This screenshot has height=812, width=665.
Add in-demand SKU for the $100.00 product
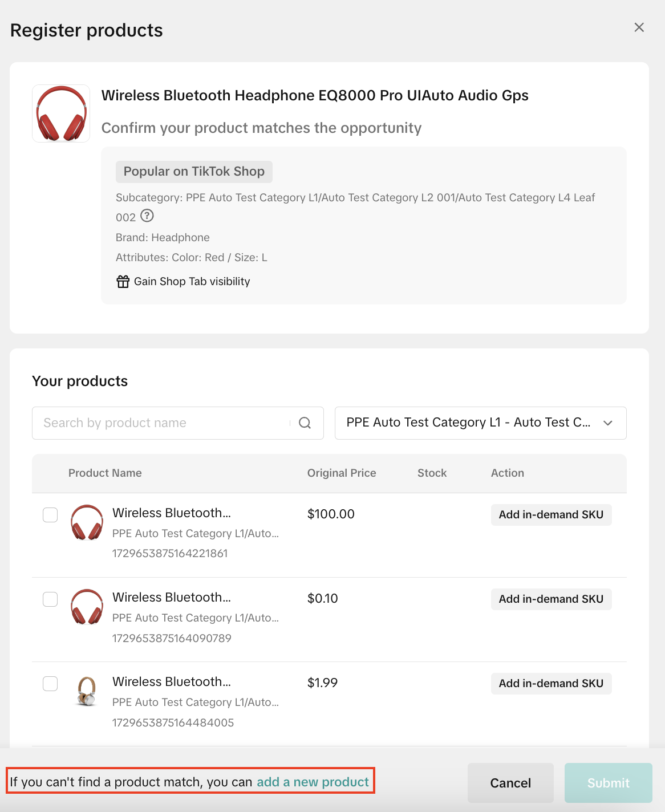[x=550, y=515]
